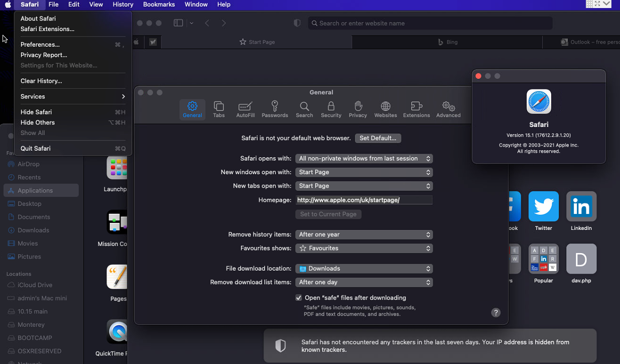Click the tracker privacy report banner
This screenshot has width=620, height=364.
click(430, 345)
